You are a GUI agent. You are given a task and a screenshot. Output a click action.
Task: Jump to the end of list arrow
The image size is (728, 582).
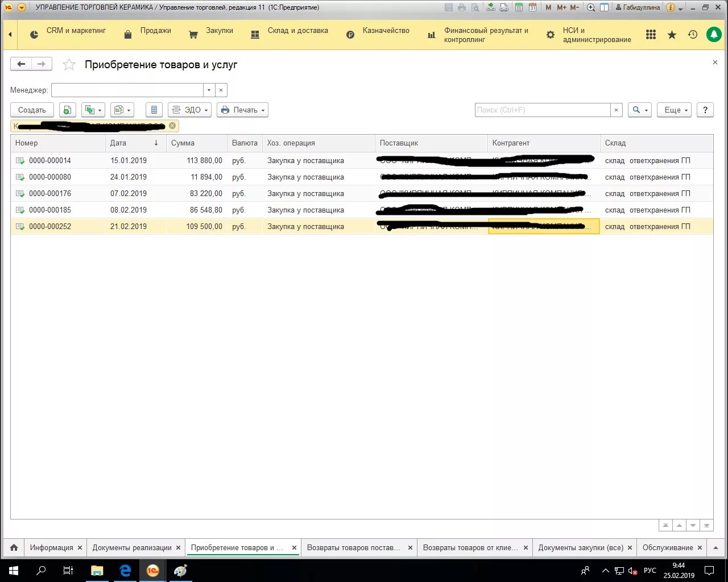click(x=706, y=526)
